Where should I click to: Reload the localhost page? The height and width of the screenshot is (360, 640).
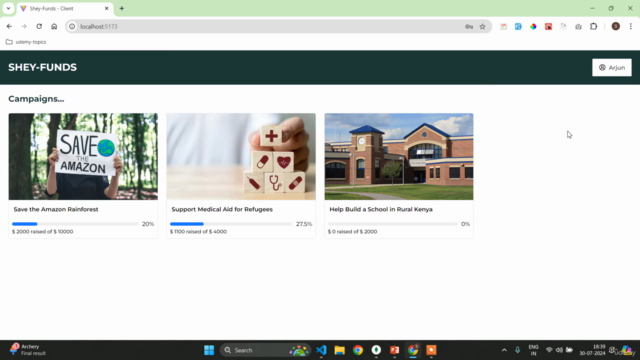(x=39, y=27)
